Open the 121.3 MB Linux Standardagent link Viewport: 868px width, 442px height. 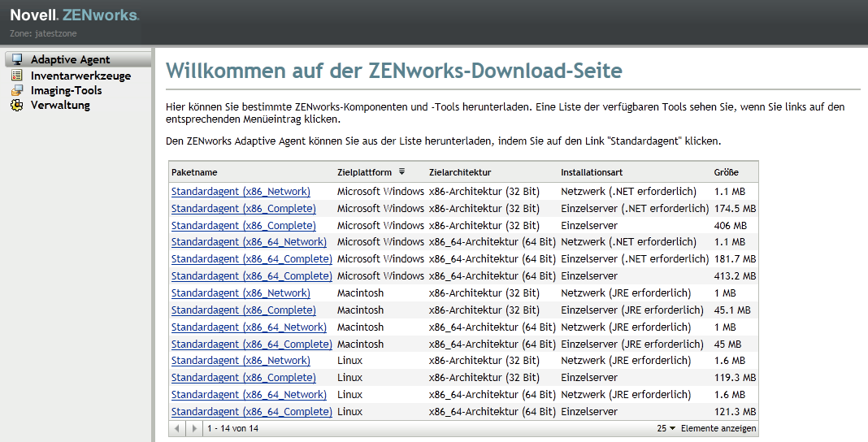tap(251, 412)
